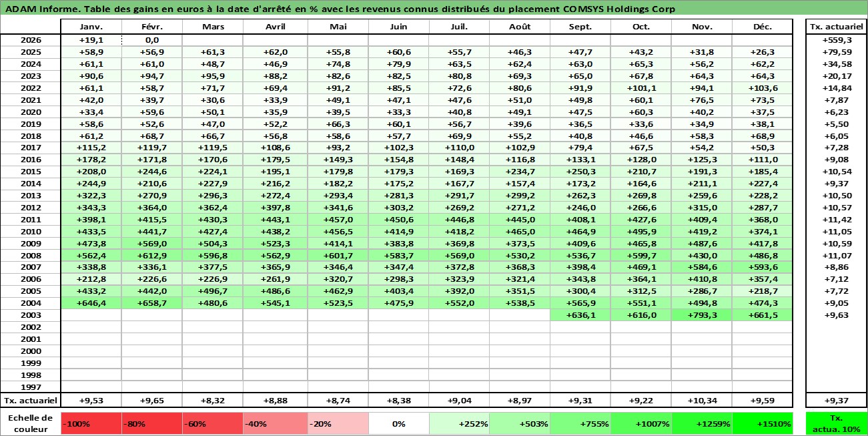Select the +755% green swatch
868x436 pixels.
(580, 423)
